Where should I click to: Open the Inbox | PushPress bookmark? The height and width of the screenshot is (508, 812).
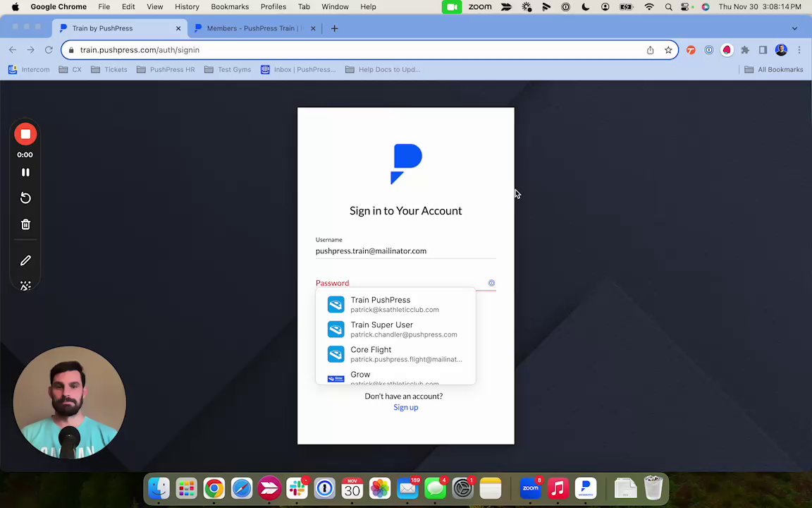pyautogui.click(x=297, y=69)
